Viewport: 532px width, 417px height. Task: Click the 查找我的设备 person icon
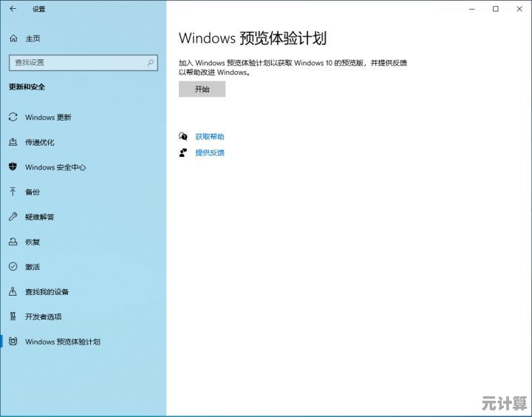pos(13,291)
